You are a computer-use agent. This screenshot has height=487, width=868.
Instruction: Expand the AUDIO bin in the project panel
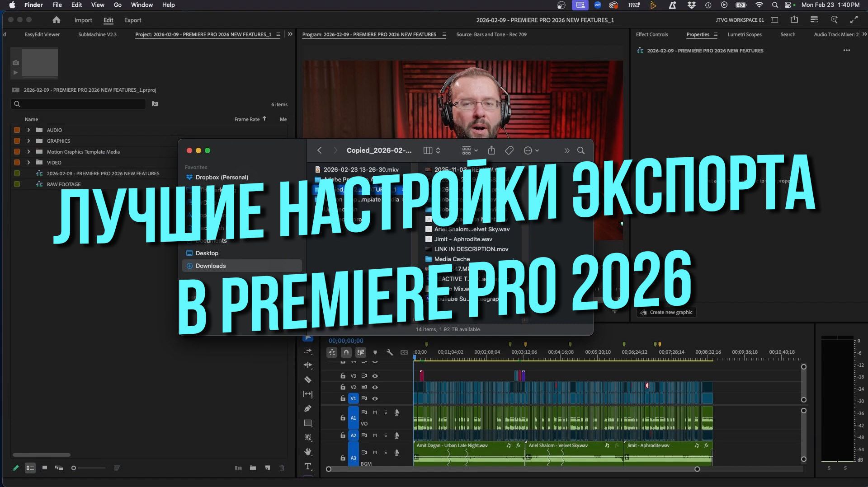(28, 130)
